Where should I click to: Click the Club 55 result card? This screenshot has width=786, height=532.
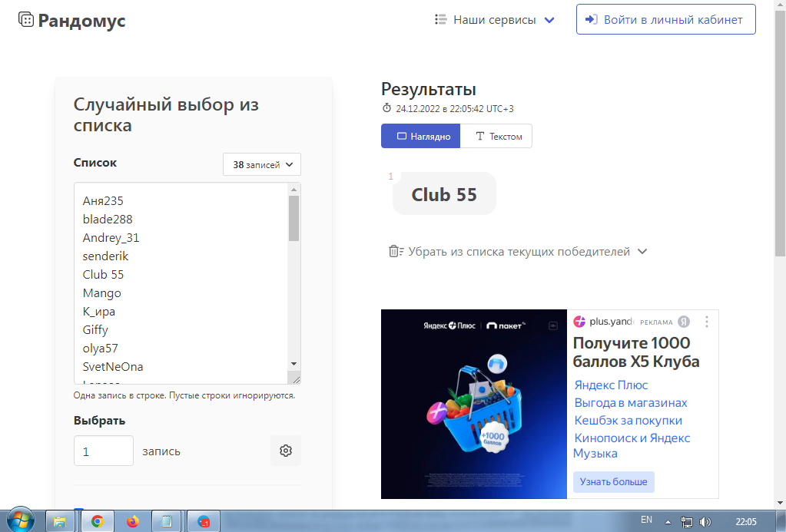click(x=444, y=194)
